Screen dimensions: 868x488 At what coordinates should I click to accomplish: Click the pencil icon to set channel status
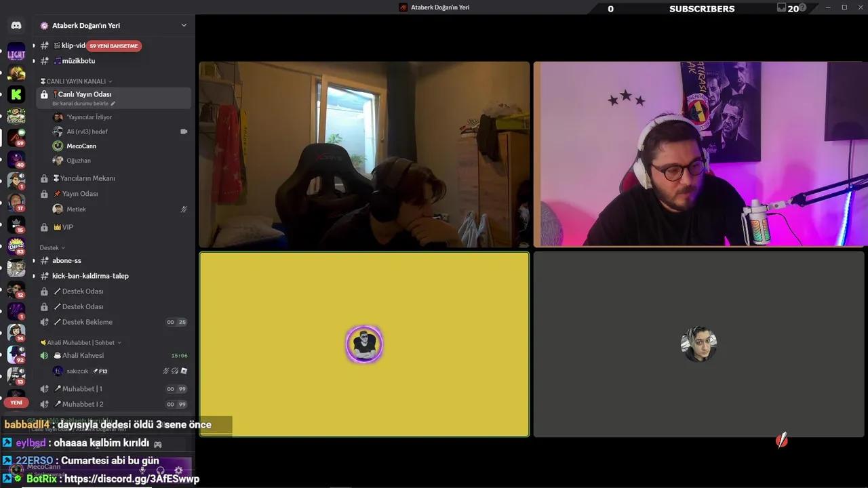(x=113, y=104)
